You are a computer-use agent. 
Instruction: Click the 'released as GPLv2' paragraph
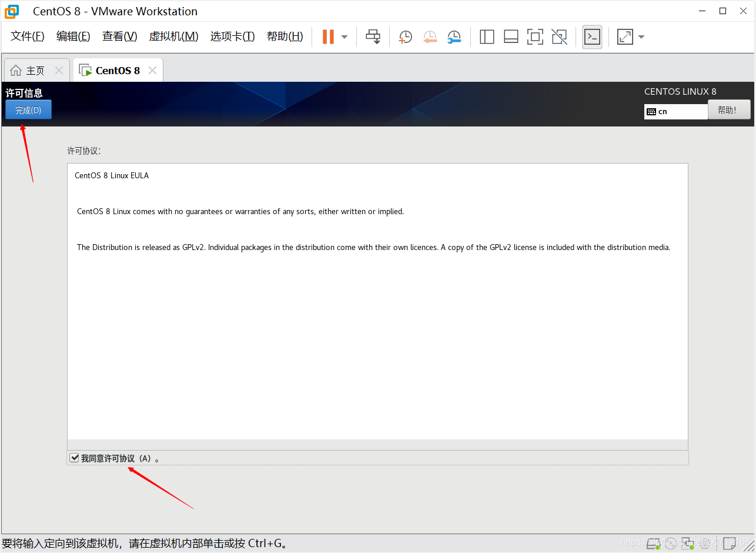click(374, 248)
